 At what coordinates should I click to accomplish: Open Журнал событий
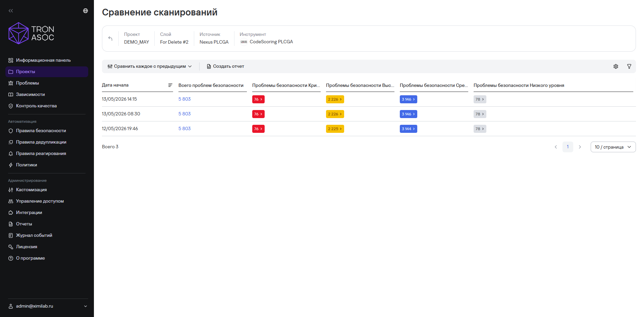coord(47,235)
